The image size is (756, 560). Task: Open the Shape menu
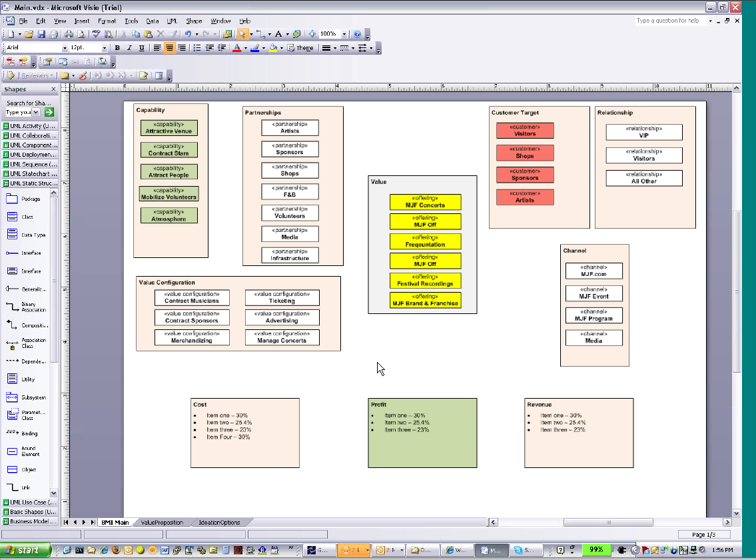click(x=194, y=21)
